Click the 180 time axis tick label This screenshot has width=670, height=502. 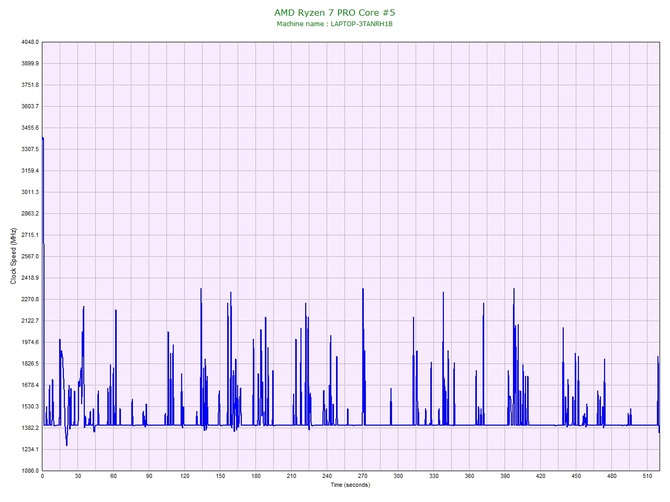tap(256, 476)
